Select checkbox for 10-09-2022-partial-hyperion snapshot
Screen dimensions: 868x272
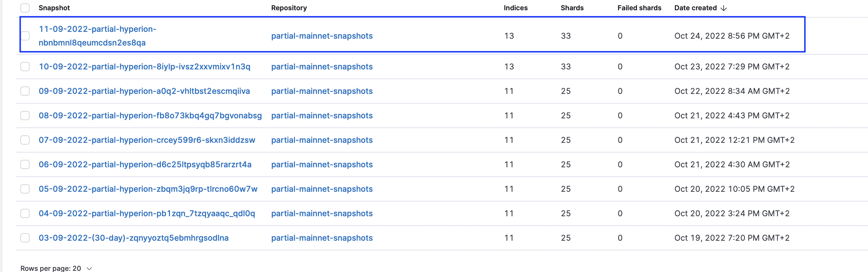tap(25, 67)
